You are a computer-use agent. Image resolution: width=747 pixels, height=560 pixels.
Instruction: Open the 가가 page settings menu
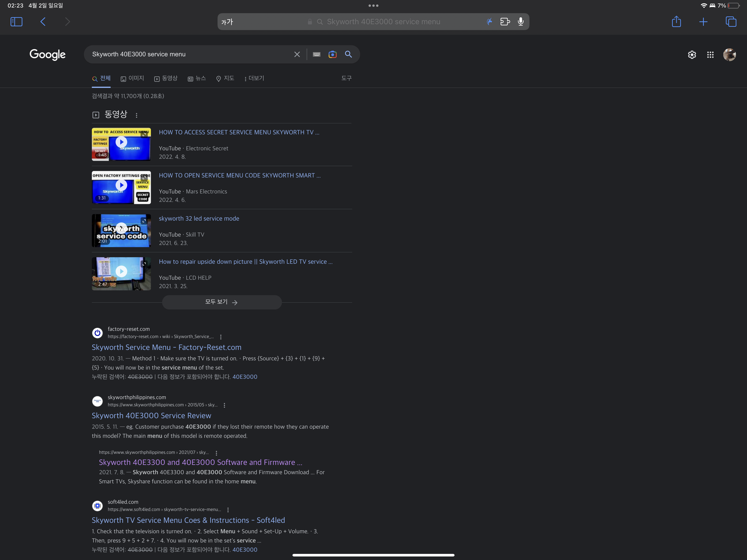click(x=227, y=22)
